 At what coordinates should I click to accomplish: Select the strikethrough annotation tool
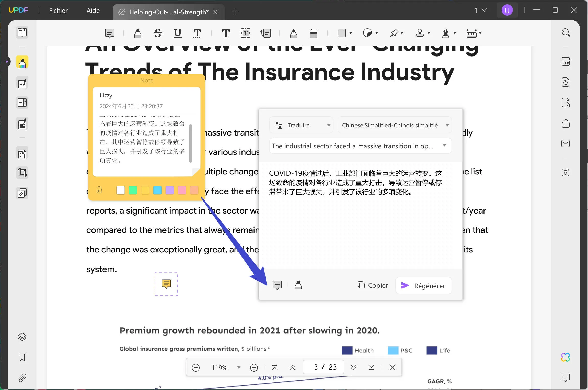(158, 33)
